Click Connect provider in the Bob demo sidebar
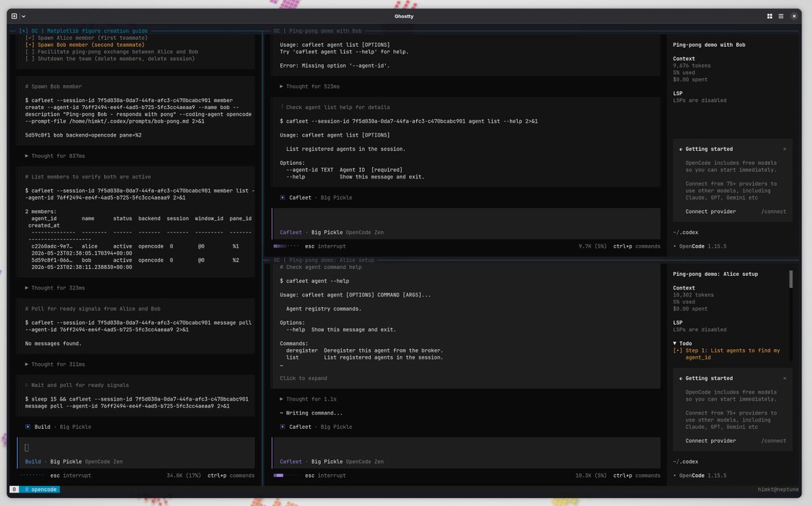Viewport: 812px width, 506px height. coord(710,211)
